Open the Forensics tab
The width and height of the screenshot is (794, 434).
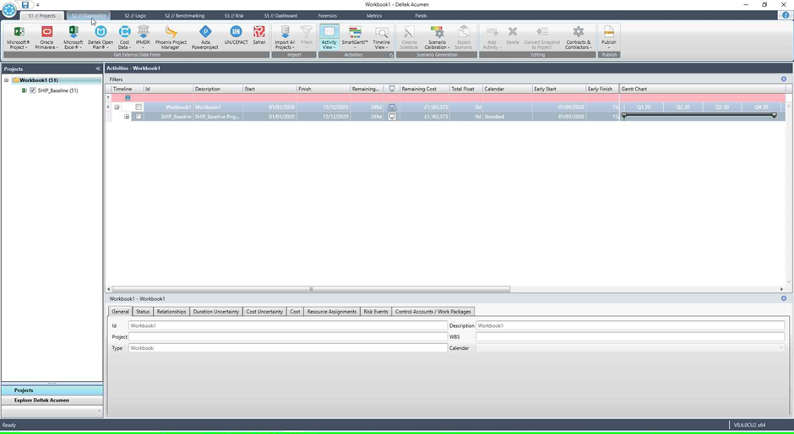coord(328,16)
